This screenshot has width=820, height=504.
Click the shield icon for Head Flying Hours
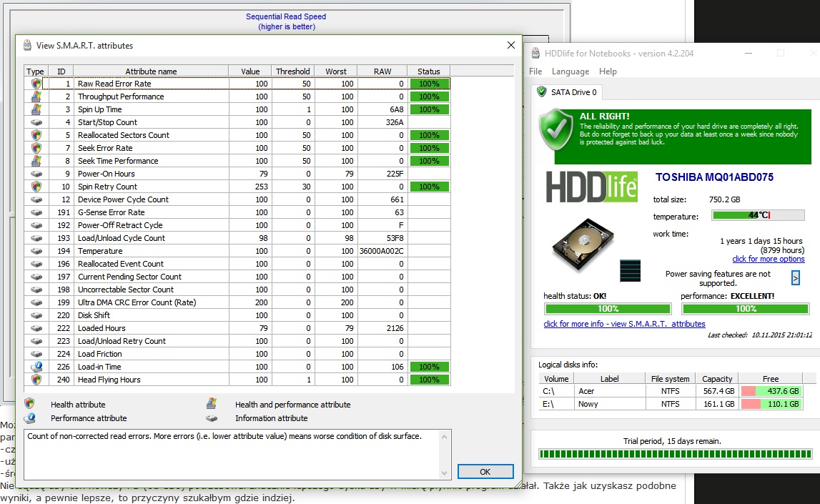coord(35,380)
